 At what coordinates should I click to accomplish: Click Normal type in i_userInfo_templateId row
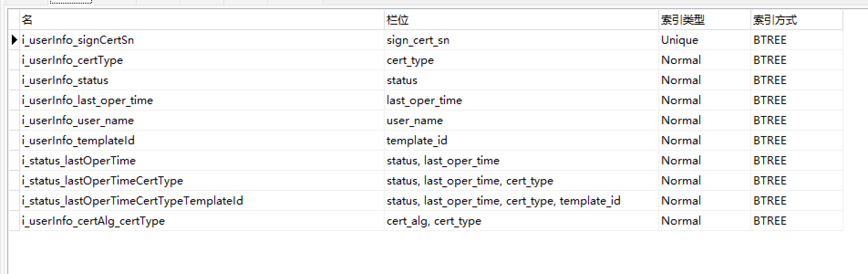click(x=704, y=141)
